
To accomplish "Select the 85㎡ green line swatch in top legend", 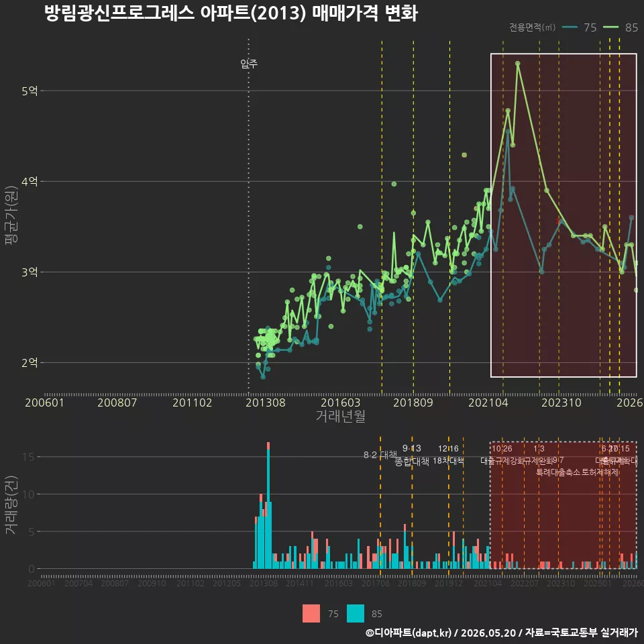I will point(610,28).
